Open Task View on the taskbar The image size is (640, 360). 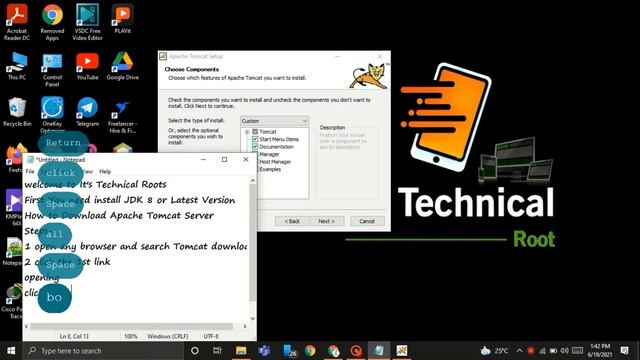pyautogui.click(x=217, y=351)
